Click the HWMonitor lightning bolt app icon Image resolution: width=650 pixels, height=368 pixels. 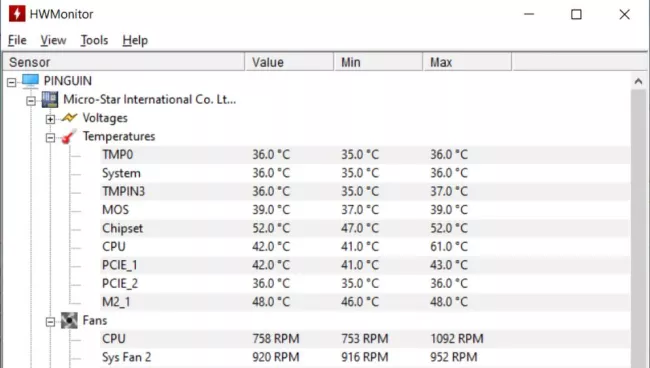point(17,14)
